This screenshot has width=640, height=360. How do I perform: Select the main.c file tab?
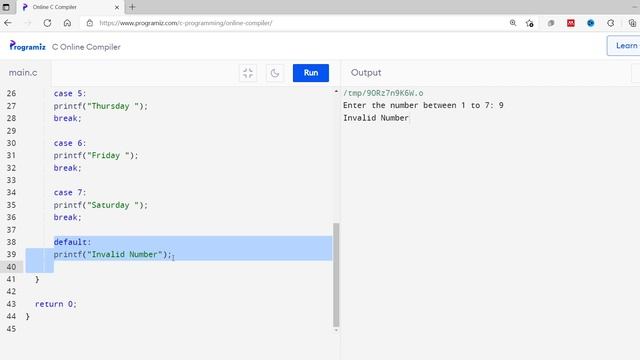point(23,73)
